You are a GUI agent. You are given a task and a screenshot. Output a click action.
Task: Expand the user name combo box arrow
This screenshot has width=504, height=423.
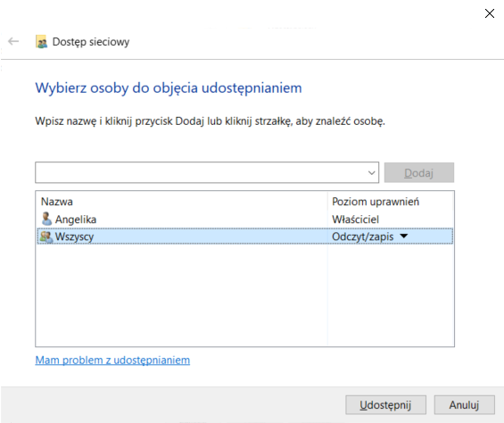coord(372,173)
